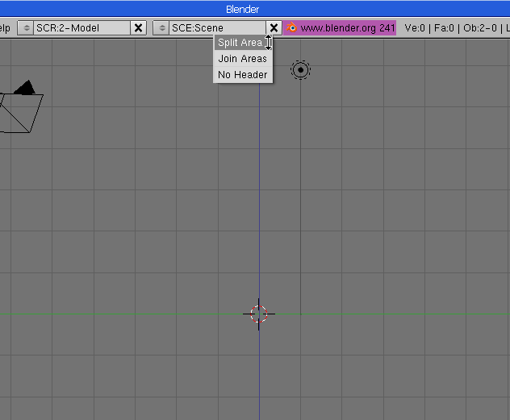Choose Split Area from the popup menu

click(243, 43)
